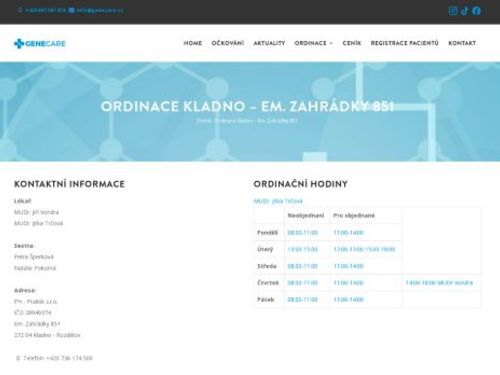This screenshot has height=375, width=500.
Task: Click the phone number in top bar
Action: [x=46, y=10]
